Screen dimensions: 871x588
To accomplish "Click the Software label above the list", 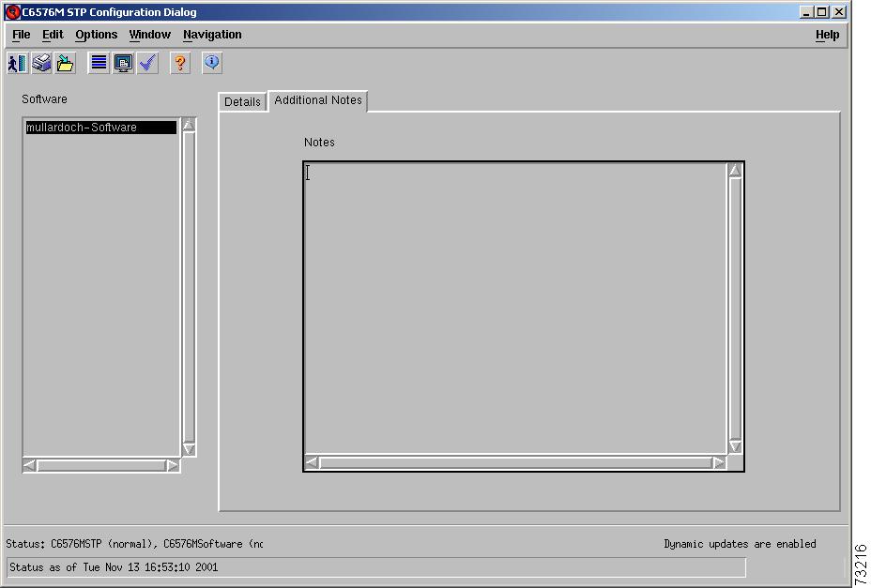I will pos(44,98).
